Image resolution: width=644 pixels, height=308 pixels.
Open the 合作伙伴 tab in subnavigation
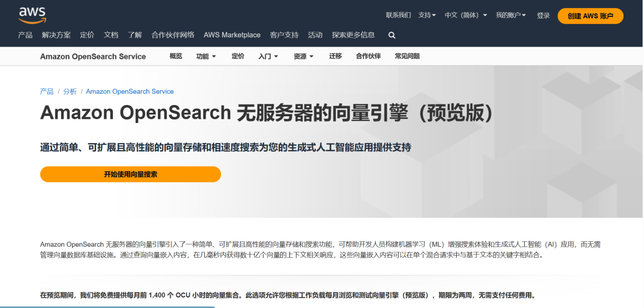click(368, 56)
